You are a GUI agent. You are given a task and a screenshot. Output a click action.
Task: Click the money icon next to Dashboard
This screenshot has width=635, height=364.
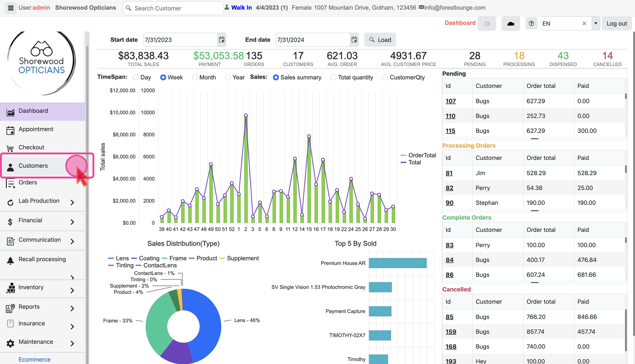(x=487, y=23)
